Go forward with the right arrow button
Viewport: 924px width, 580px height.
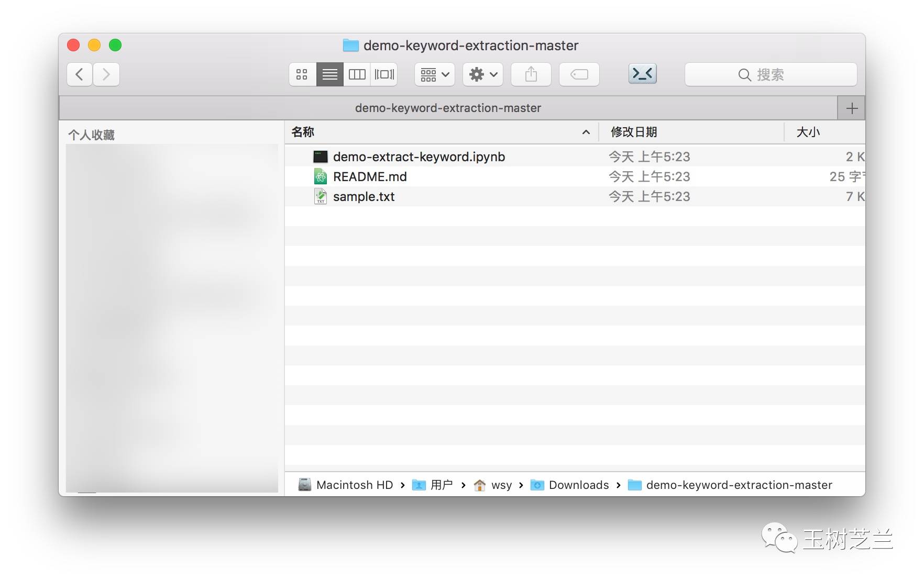[x=106, y=74]
